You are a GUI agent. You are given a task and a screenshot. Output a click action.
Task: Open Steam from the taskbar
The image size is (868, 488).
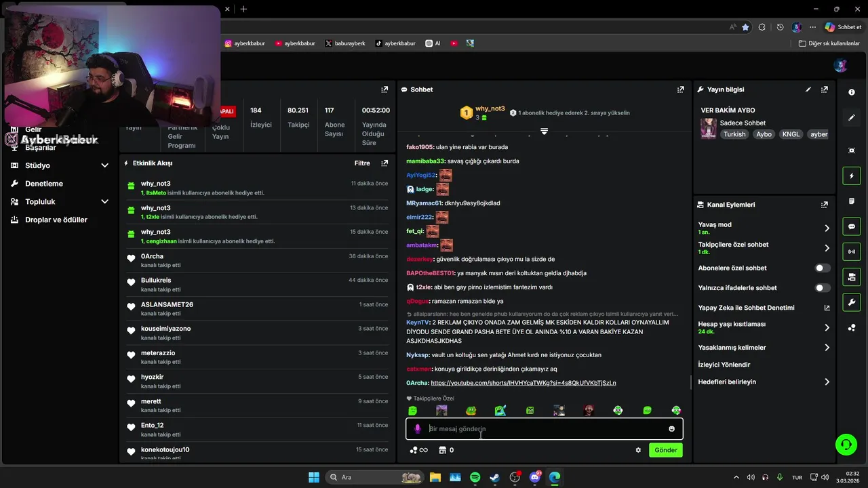click(495, 477)
